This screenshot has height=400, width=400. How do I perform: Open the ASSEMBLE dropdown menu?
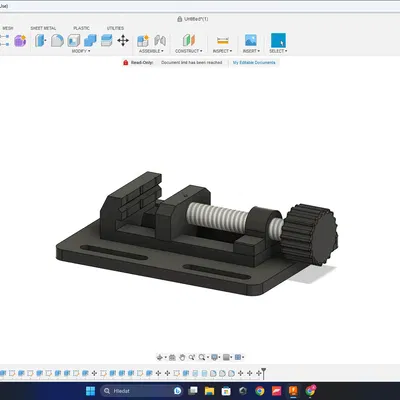click(x=151, y=51)
